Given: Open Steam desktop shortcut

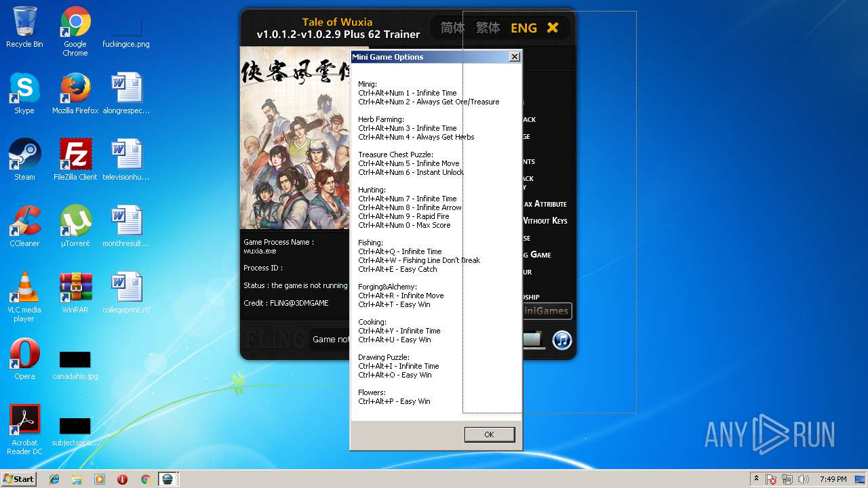Looking at the screenshot, I should [x=24, y=161].
